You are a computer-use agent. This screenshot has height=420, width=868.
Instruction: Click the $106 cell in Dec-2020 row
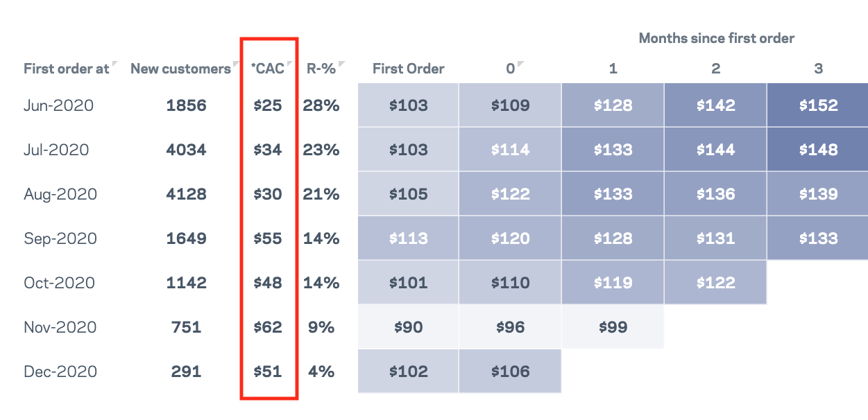[x=510, y=371]
